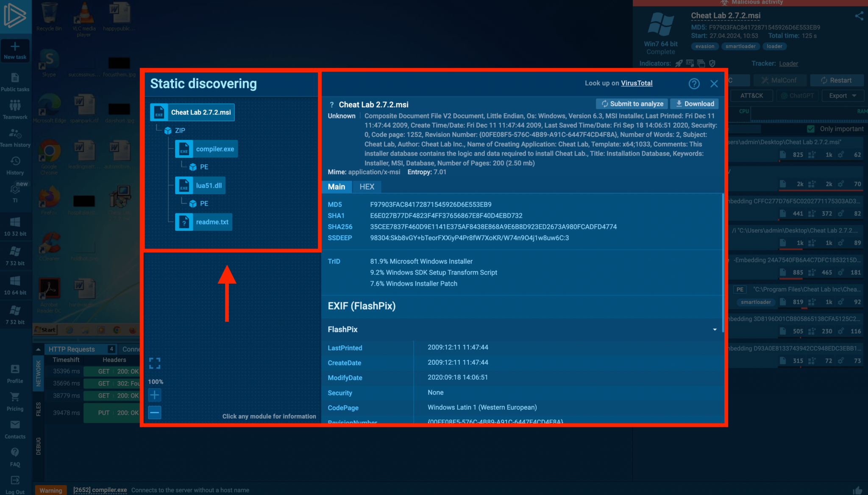Toggle the Only important checkbox

pyautogui.click(x=811, y=129)
